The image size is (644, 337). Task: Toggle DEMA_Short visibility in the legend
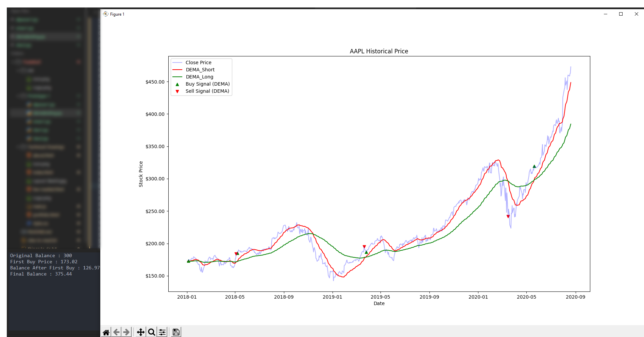point(200,69)
